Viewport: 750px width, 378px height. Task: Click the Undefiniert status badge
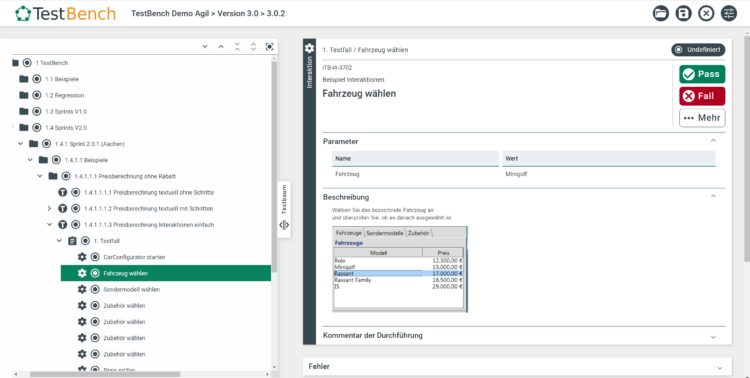(x=698, y=50)
